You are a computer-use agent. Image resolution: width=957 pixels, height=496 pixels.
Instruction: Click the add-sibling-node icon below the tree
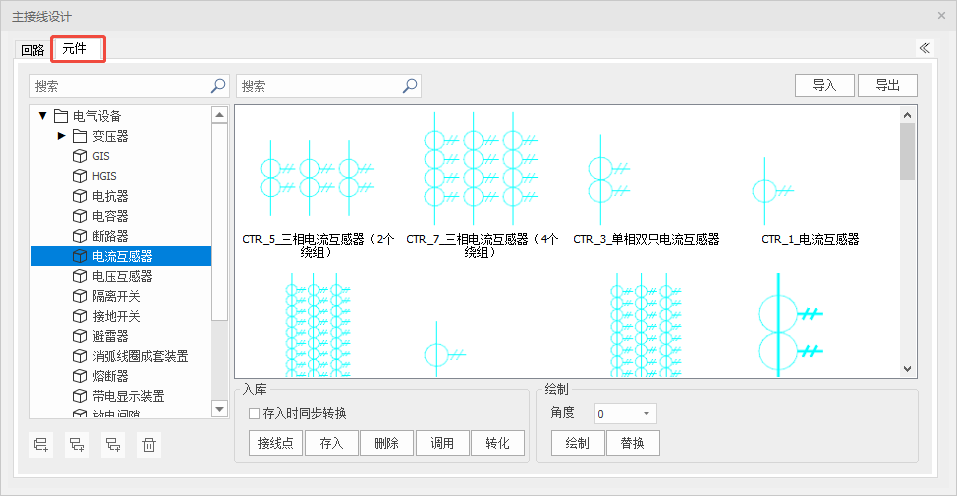click(x=41, y=445)
